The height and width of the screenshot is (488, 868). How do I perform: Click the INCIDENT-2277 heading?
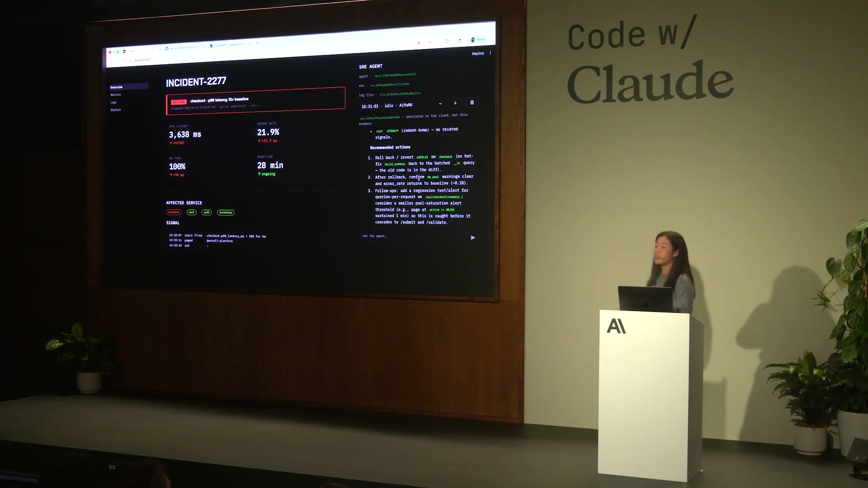click(196, 82)
